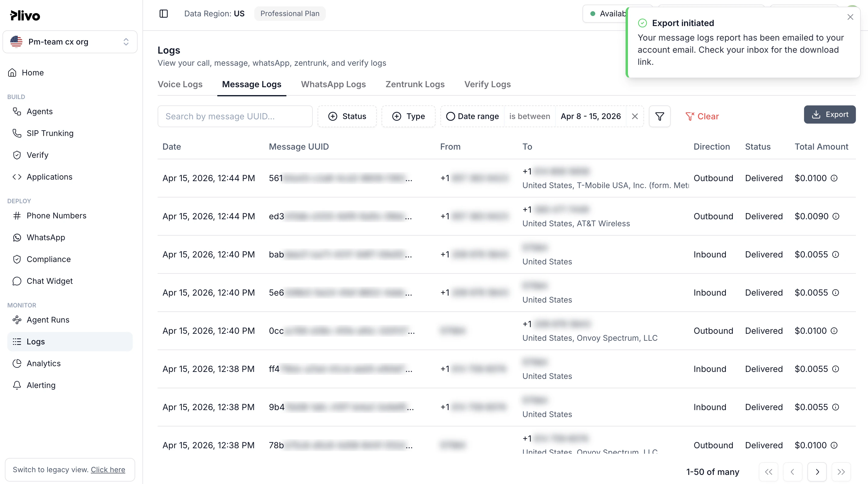Click the Professional Plan badge
Screen dimensions: 868x484
tap(290, 14)
